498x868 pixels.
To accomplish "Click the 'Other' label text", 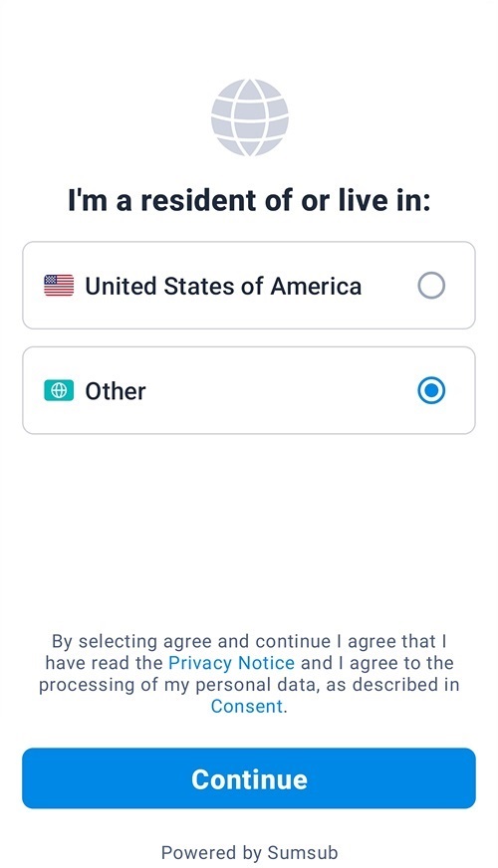I will click(x=116, y=391).
